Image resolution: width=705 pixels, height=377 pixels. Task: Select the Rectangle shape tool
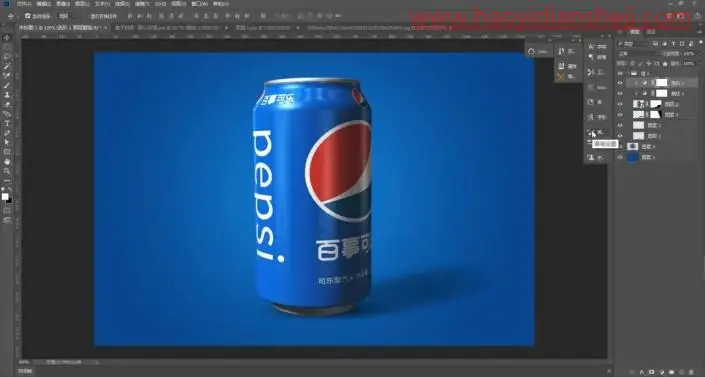[7, 152]
